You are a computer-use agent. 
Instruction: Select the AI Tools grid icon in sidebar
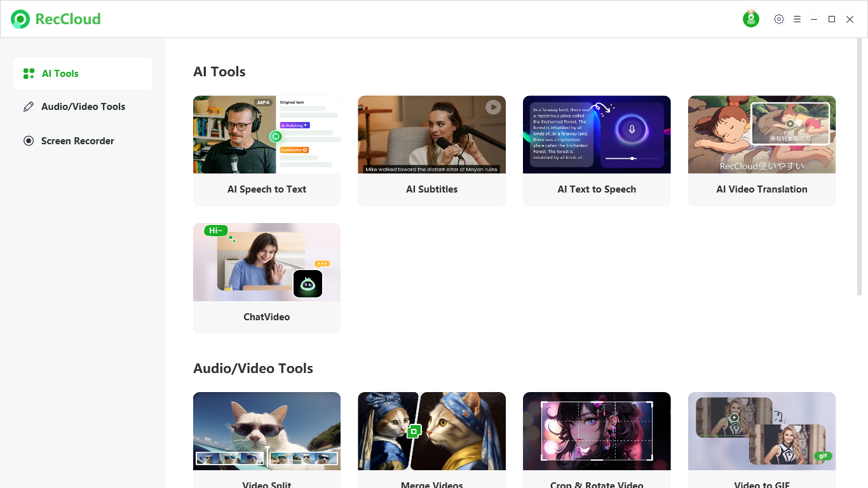[x=29, y=73]
